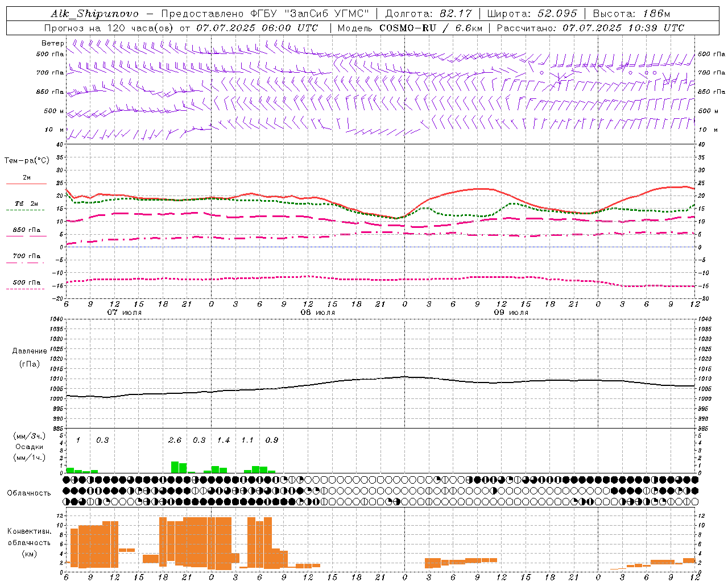Click the Долгота: 82.17 header value
Viewport: 728px width, 582px height.
pyautogui.click(x=428, y=14)
